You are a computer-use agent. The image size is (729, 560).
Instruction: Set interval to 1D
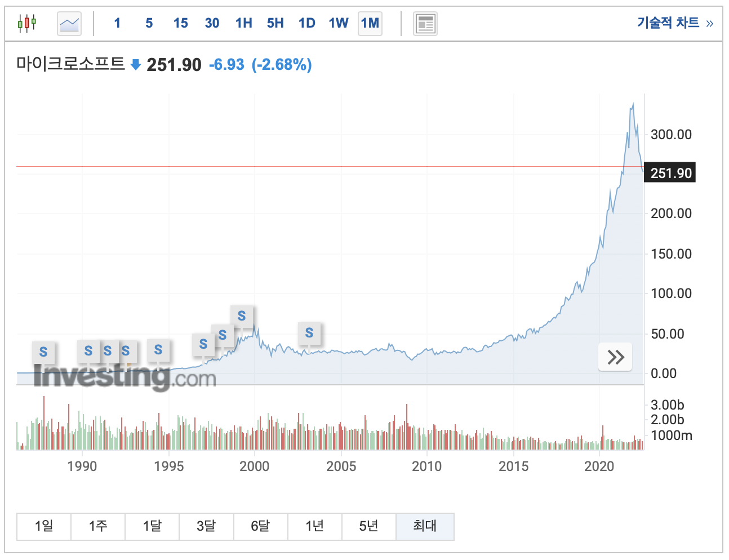point(306,24)
